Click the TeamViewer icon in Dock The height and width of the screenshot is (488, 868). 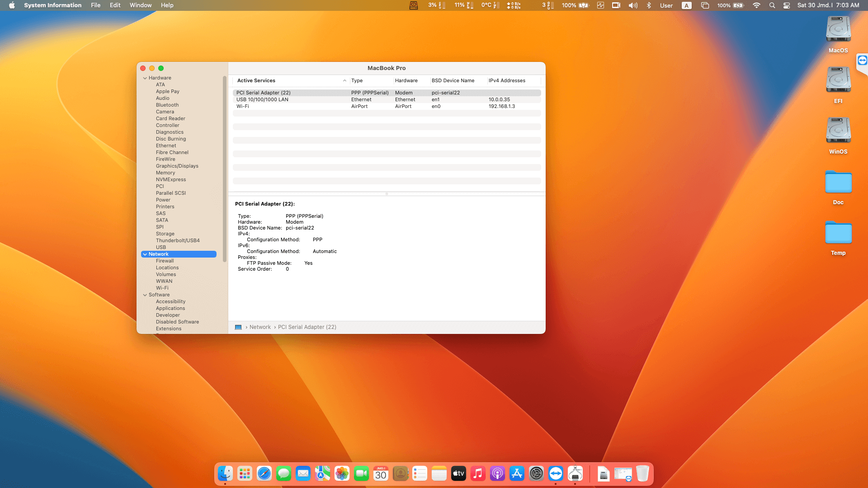(556, 474)
